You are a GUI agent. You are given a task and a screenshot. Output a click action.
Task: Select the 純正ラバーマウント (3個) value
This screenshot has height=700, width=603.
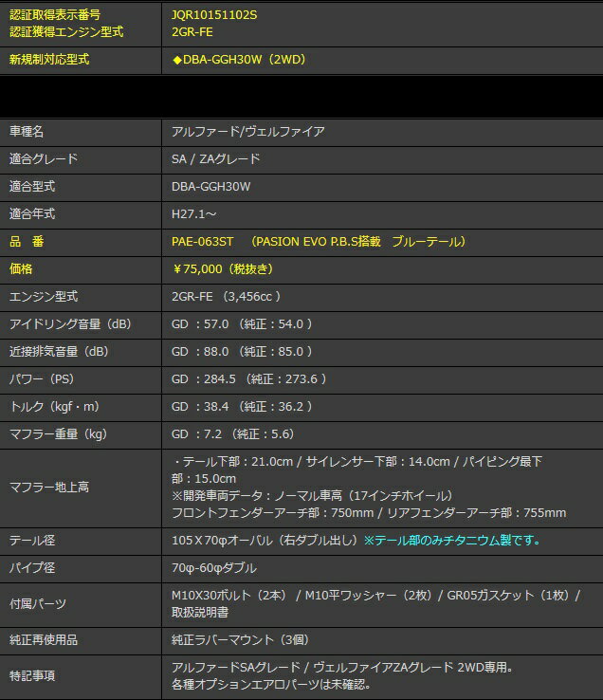point(240,639)
